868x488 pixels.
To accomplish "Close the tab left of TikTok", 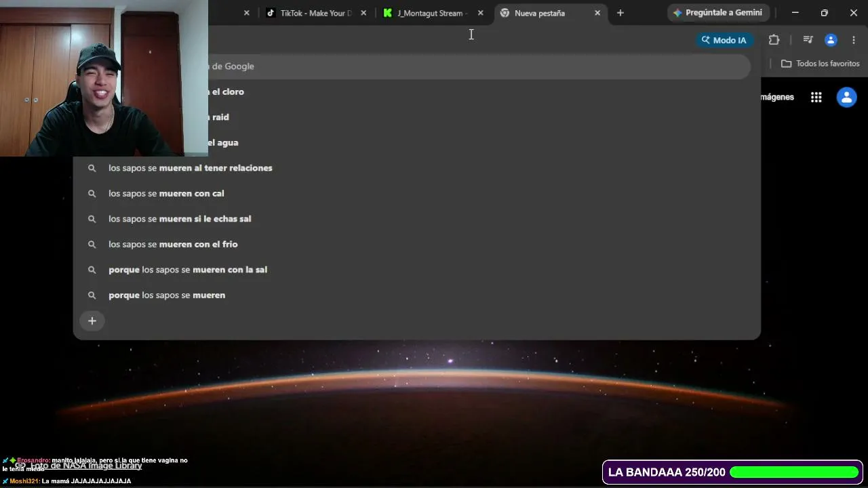I will point(247,13).
